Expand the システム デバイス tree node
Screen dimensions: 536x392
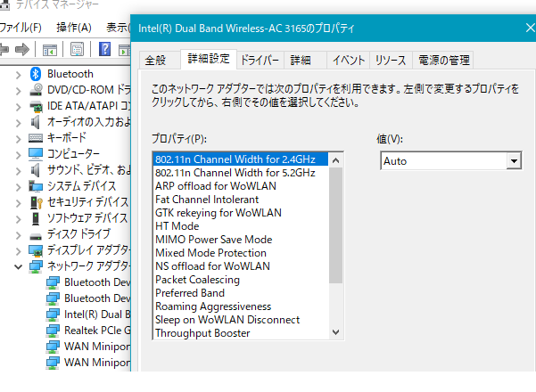coord(19,187)
